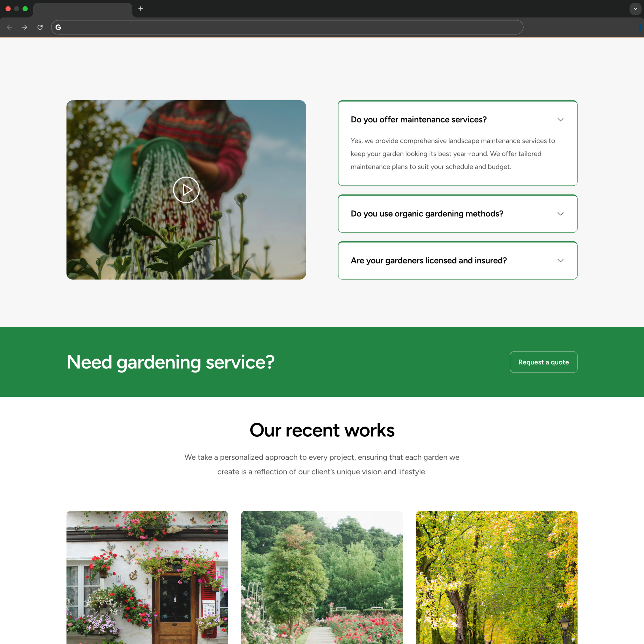Viewport: 644px width, 644px height.
Task: Select the active browser tab
Action: (83, 9)
